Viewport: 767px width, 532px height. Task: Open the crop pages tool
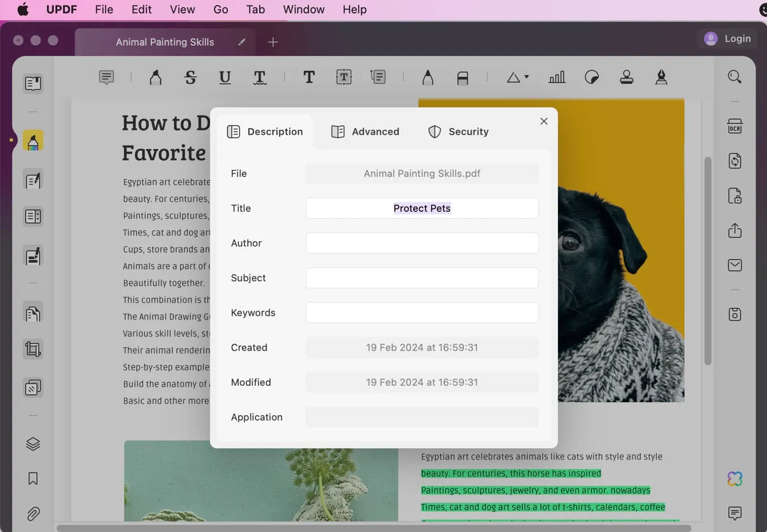pos(33,349)
